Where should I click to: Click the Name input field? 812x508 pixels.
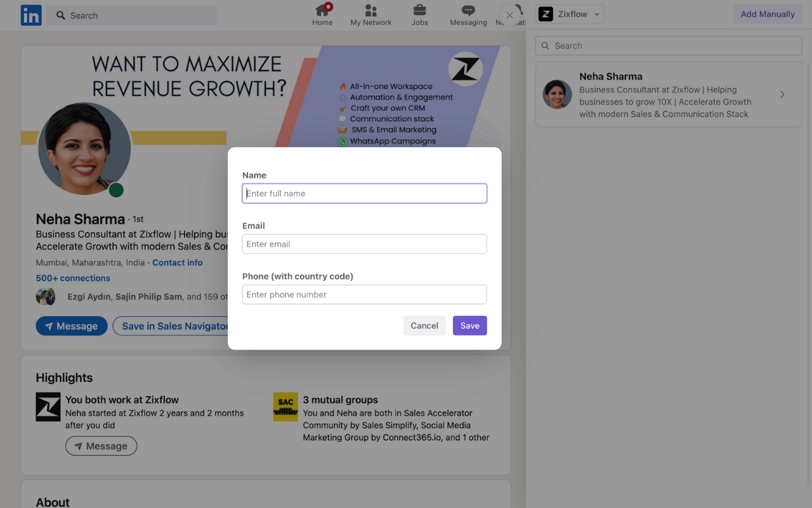364,193
